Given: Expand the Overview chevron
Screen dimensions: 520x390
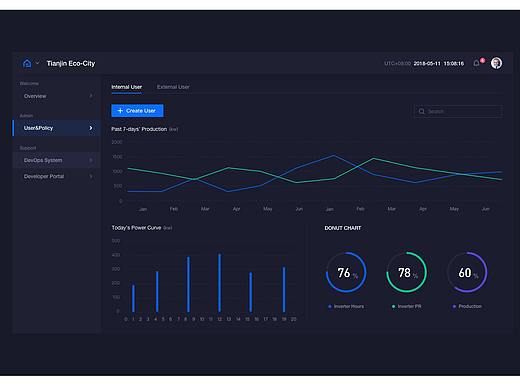Looking at the screenshot, I should 91,96.
